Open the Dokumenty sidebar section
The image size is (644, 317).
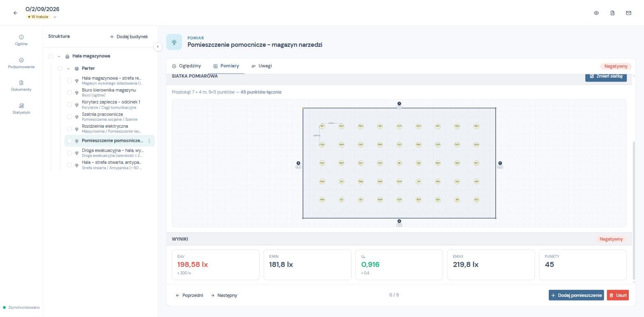point(21,86)
